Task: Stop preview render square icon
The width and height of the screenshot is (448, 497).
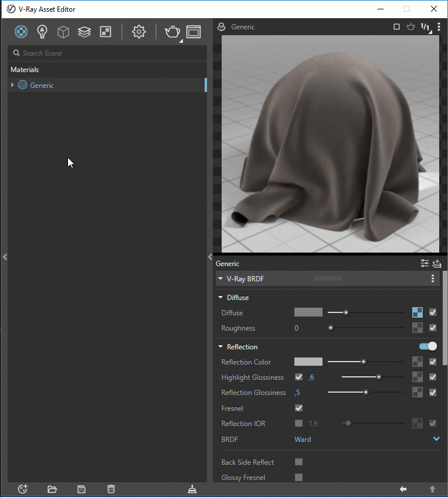Action: [x=396, y=26]
